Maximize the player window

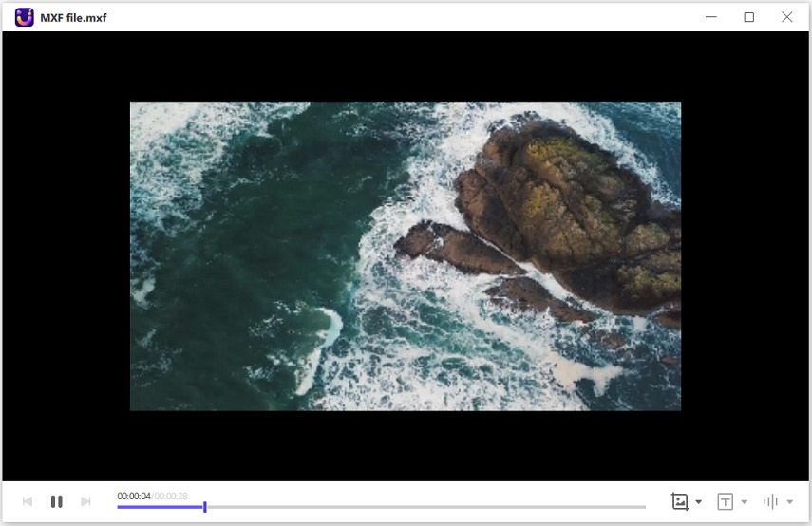tap(749, 17)
